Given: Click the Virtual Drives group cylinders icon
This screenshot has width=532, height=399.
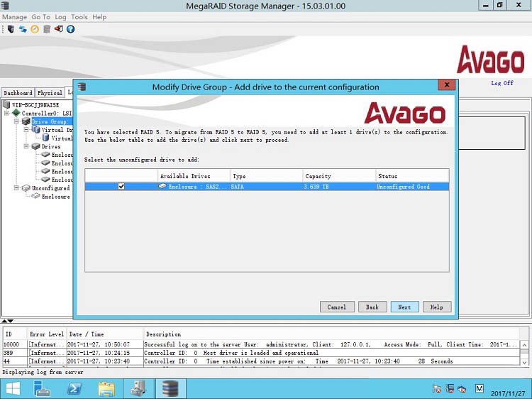Looking at the screenshot, I should click(x=35, y=129).
